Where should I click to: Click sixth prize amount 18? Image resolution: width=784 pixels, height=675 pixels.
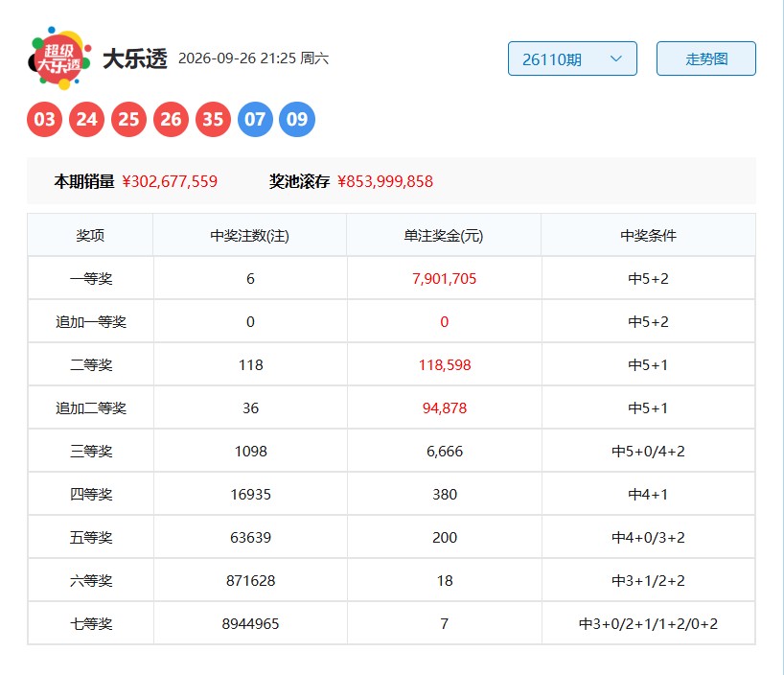(x=445, y=580)
